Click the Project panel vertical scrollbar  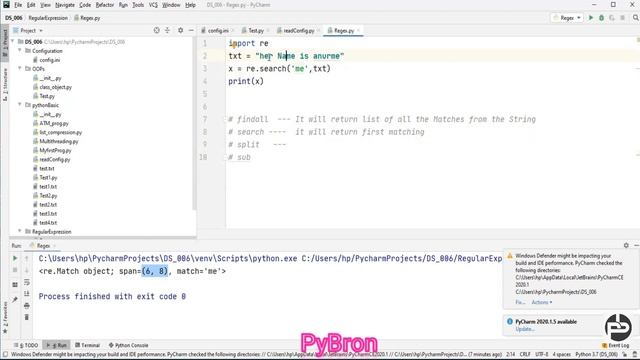(194, 122)
